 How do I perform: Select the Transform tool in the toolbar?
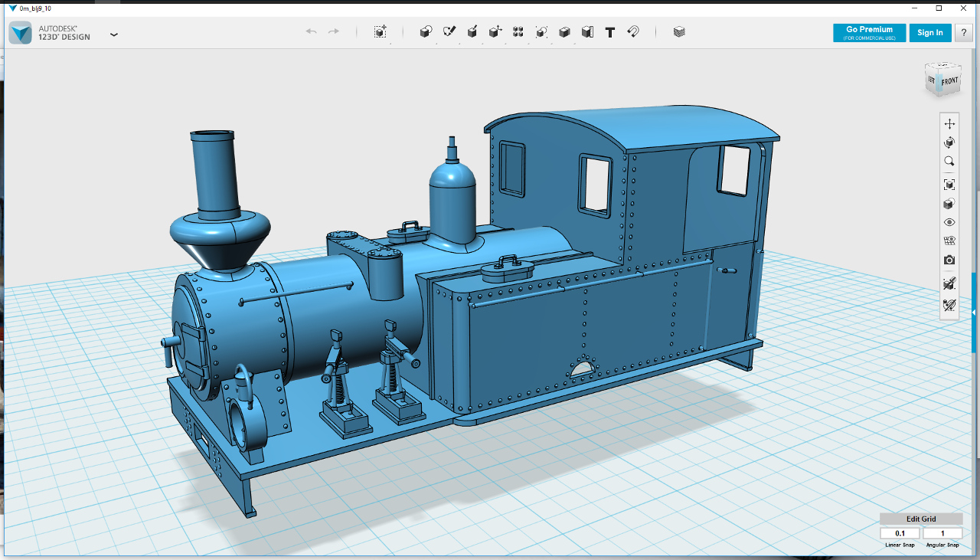pyautogui.click(x=380, y=31)
